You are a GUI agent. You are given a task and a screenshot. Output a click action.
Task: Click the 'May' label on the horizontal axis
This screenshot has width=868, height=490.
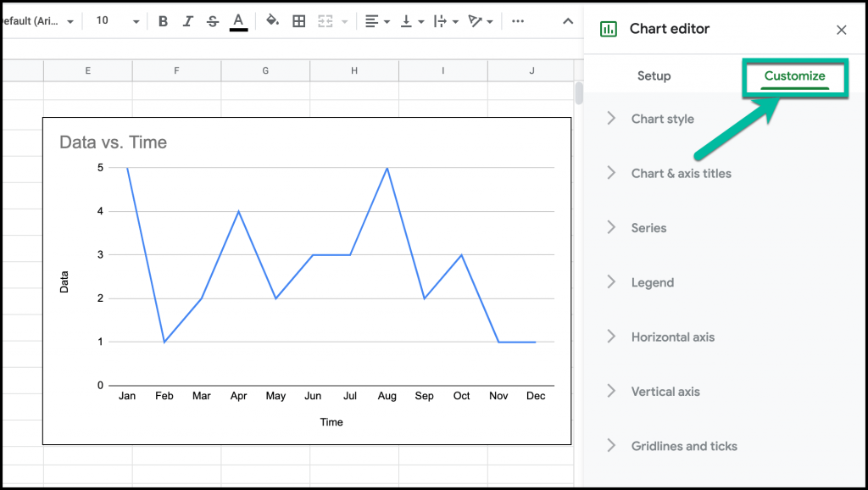click(x=275, y=396)
